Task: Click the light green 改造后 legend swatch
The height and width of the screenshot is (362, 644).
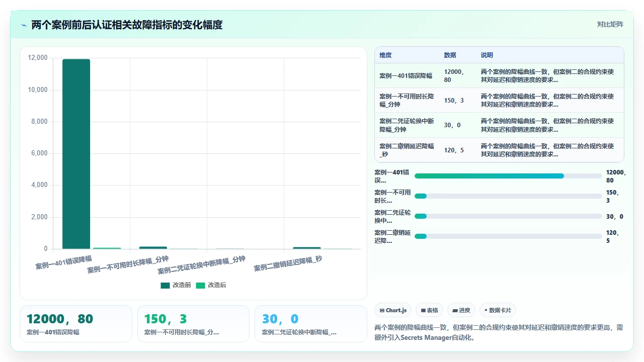Action: [200, 285]
